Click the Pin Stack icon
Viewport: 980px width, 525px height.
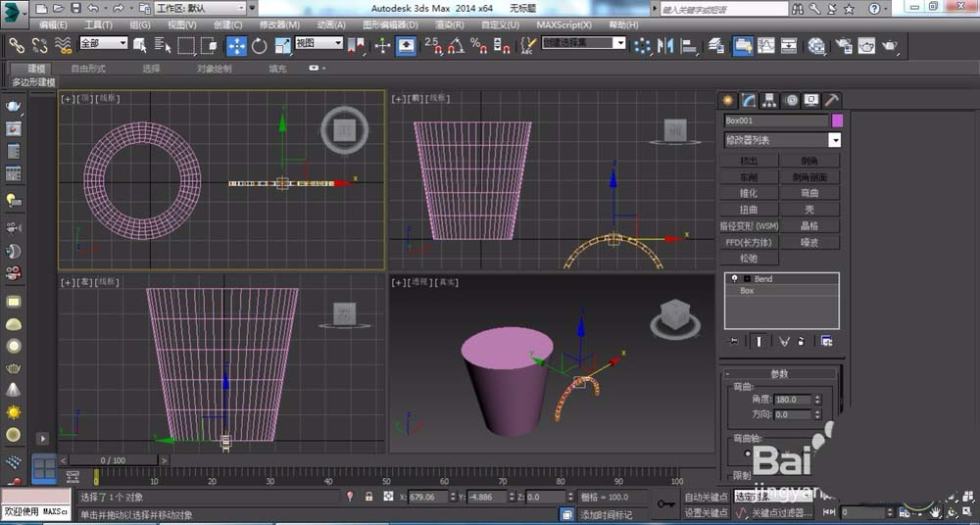pos(734,341)
